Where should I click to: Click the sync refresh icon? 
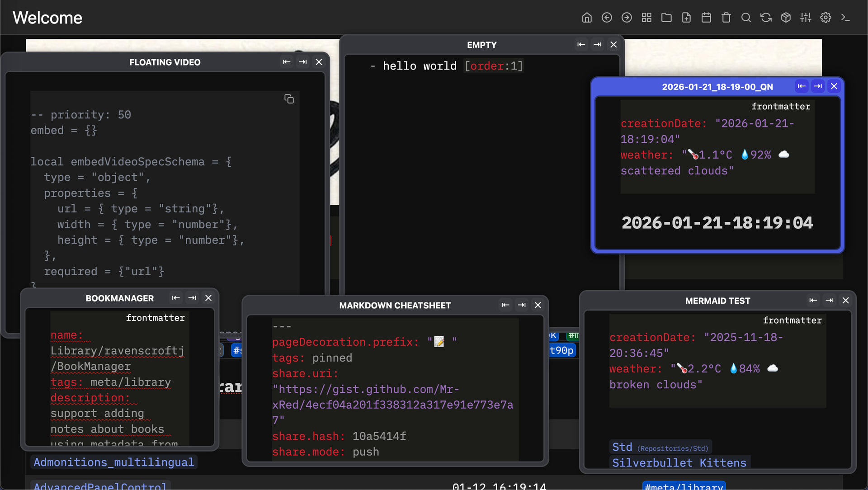click(766, 18)
